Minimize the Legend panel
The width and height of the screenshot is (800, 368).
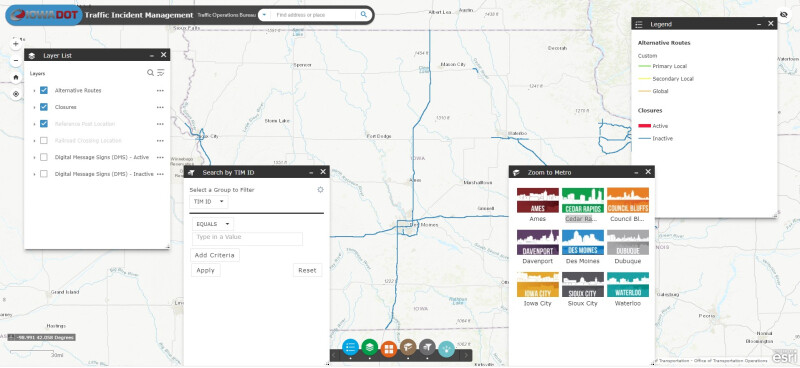760,23
